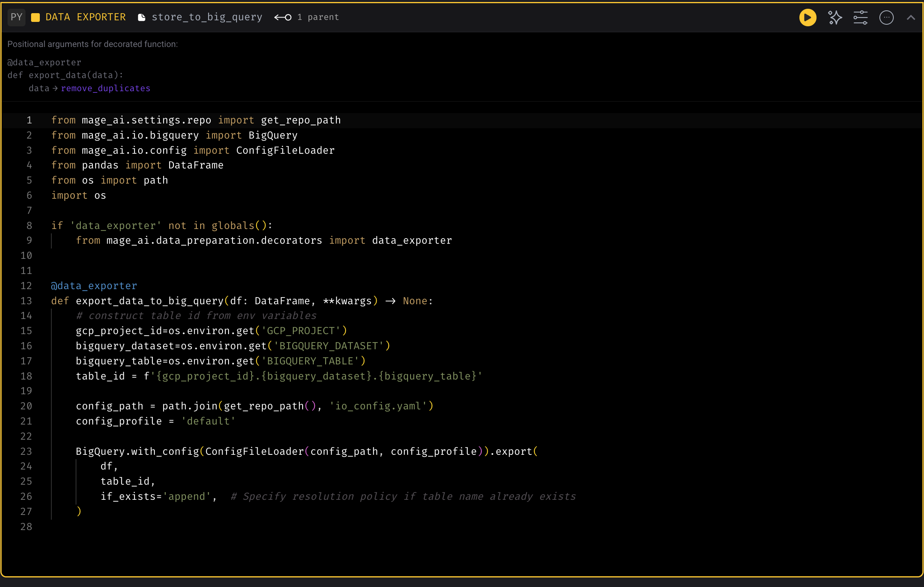Click line 1 get_repo_path import
This screenshot has width=924, height=587.
301,120
